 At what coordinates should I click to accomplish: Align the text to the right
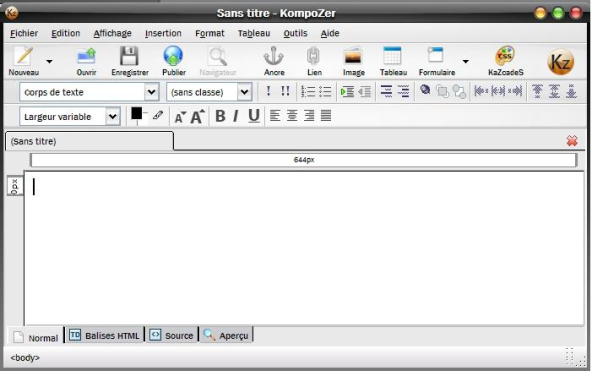(309, 115)
